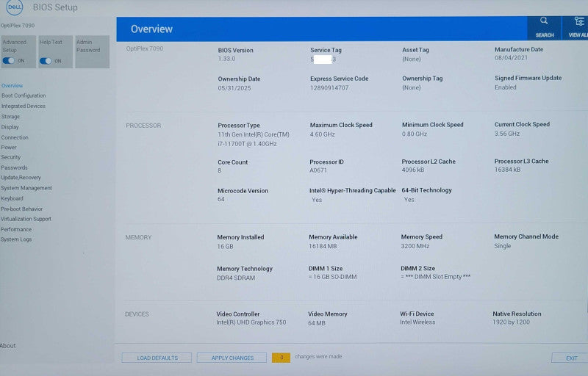This screenshot has width=588, height=376.
Task: Open Connection settings
Action: tap(15, 137)
